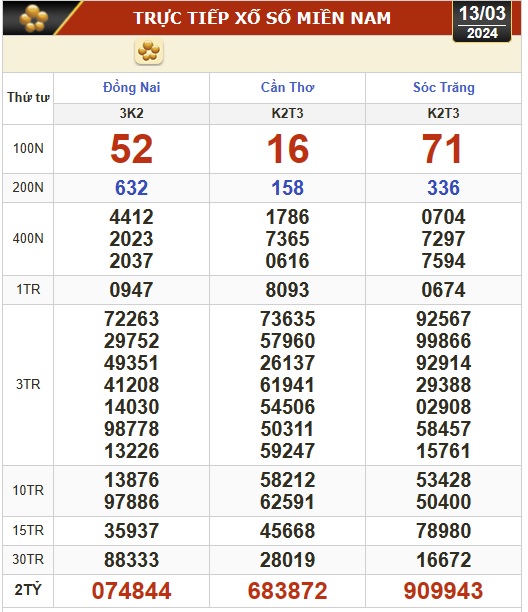Click the gold lottery balls logo in header

click(x=34, y=18)
